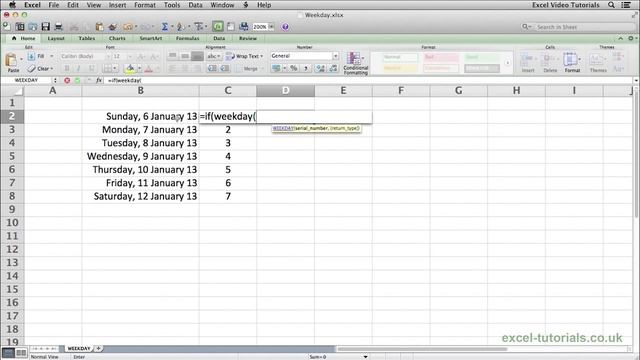Add a new sheet with plus button
Screen dimensions: 640x360
click(x=98, y=349)
